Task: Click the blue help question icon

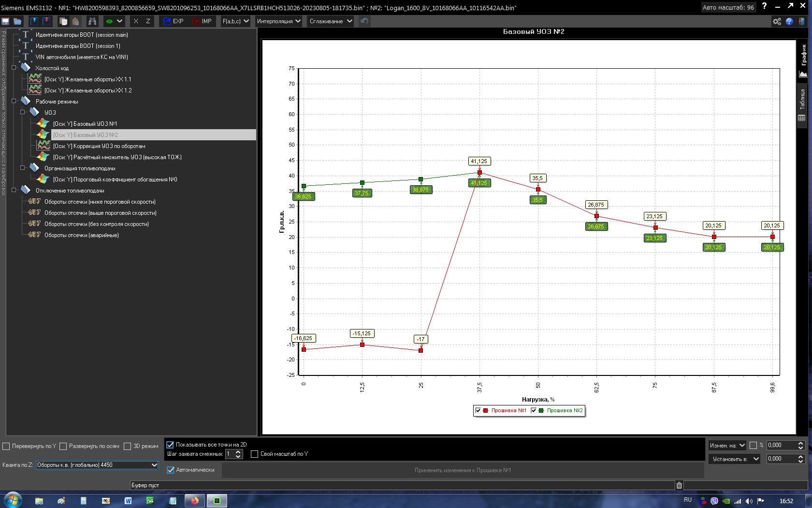Action: 789,21
